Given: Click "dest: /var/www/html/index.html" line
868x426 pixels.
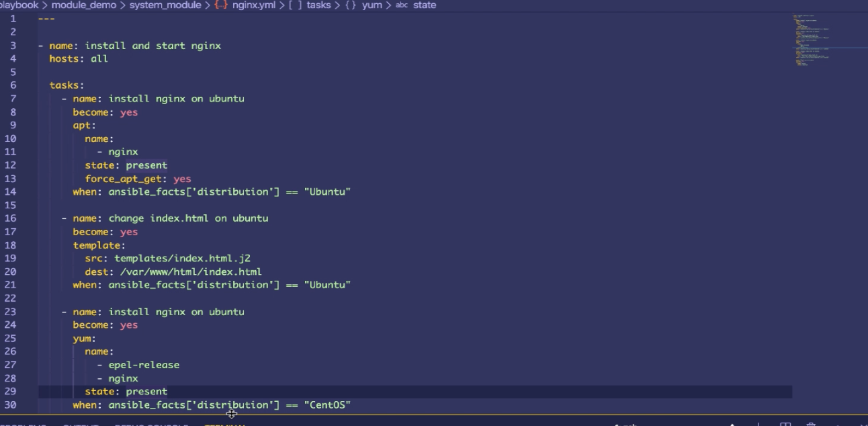Looking at the screenshot, I should 173,271.
